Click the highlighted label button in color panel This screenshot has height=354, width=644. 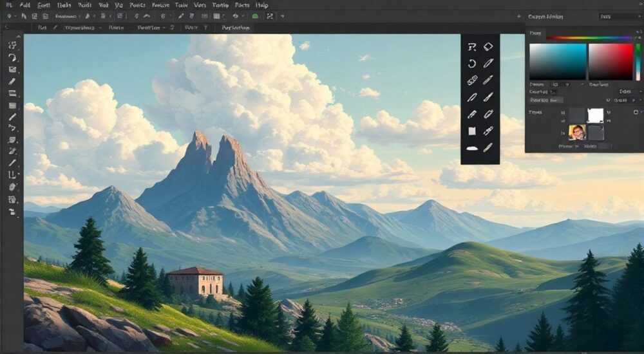(546, 100)
